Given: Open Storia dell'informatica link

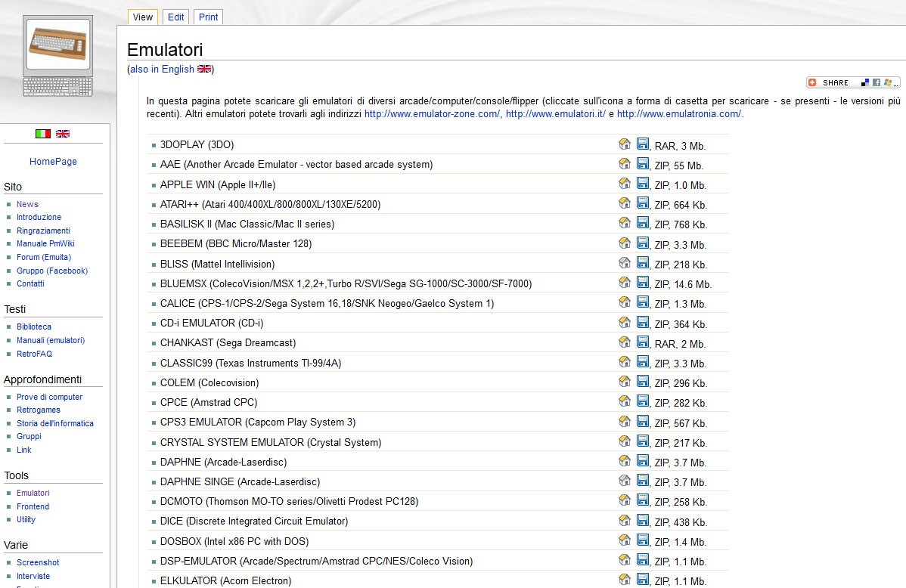Looking at the screenshot, I should [x=55, y=422].
